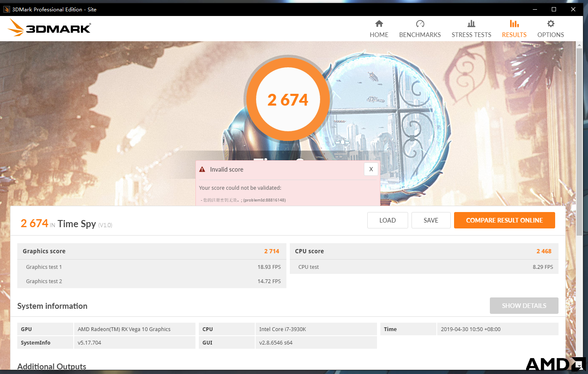The width and height of the screenshot is (588, 374).
Task: Click the SAVE button
Action: coord(431,220)
